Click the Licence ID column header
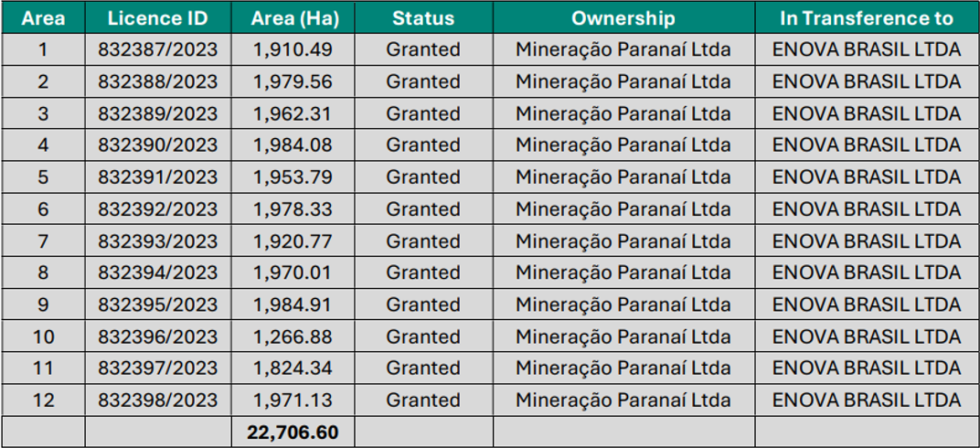The image size is (980, 448). click(x=158, y=18)
